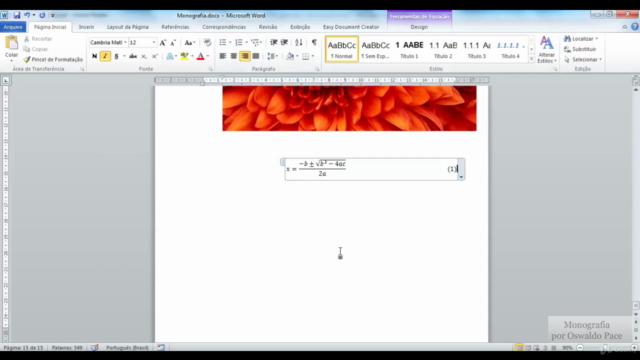Click the numbered list icon
640x360 pixels.
239,42
